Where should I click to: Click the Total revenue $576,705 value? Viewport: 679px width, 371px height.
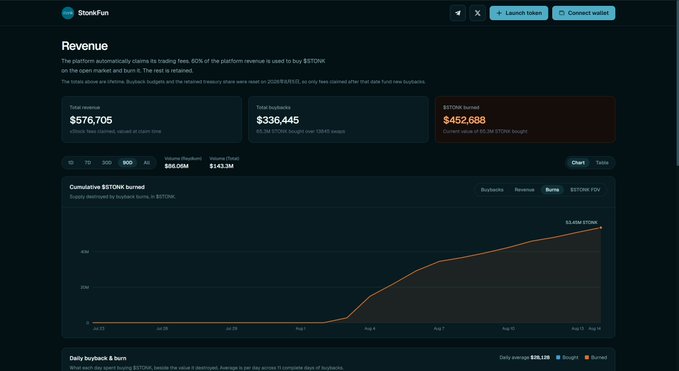[x=91, y=120]
